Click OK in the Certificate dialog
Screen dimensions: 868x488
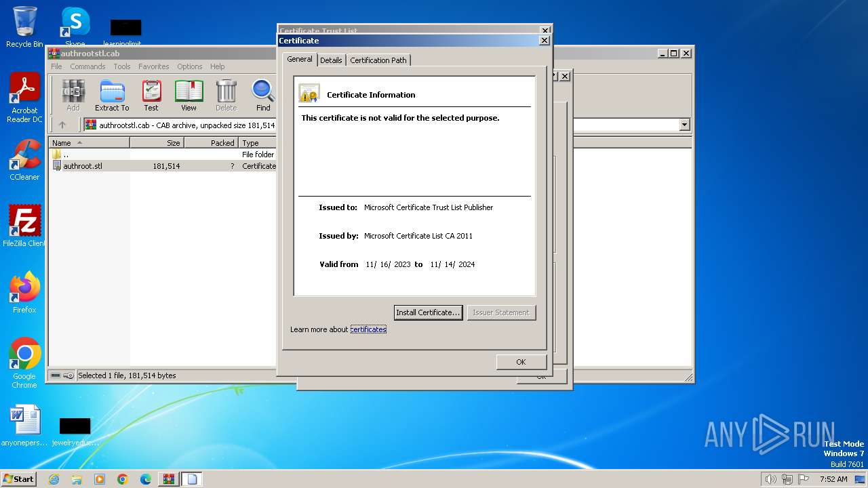click(x=521, y=362)
